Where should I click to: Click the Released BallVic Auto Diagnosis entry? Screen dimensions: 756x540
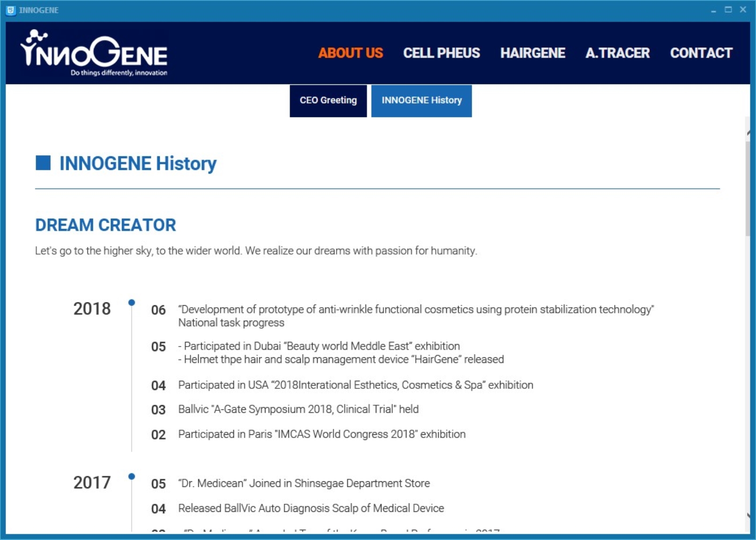point(311,508)
